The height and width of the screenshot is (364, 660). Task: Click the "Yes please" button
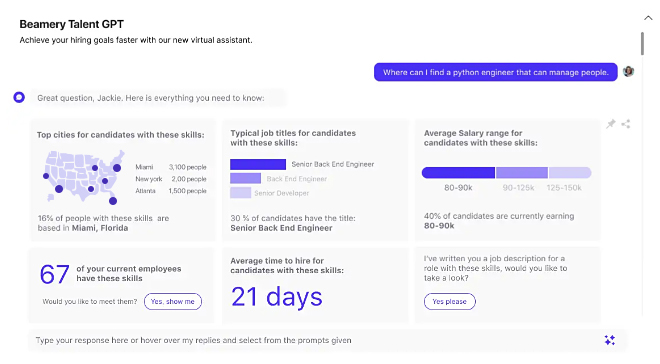coord(450,301)
